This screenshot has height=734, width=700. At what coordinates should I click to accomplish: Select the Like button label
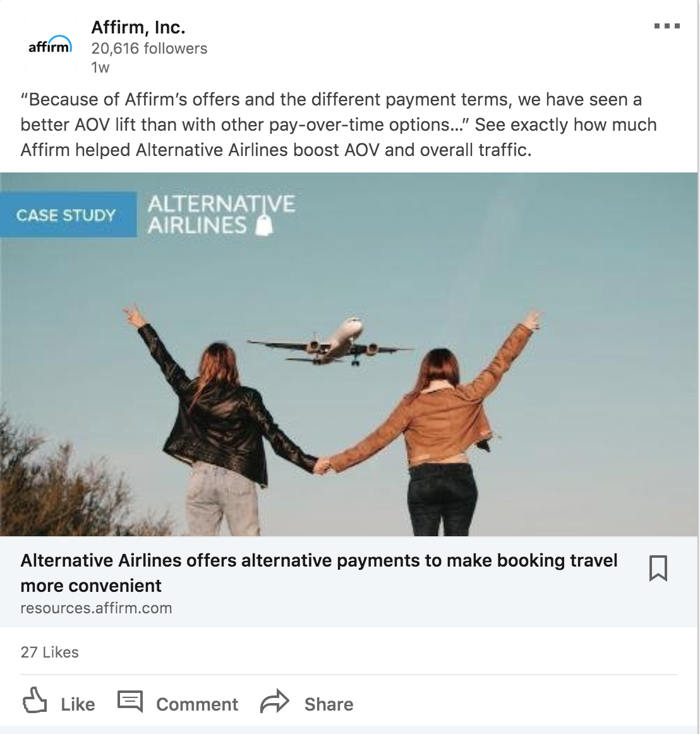78,704
